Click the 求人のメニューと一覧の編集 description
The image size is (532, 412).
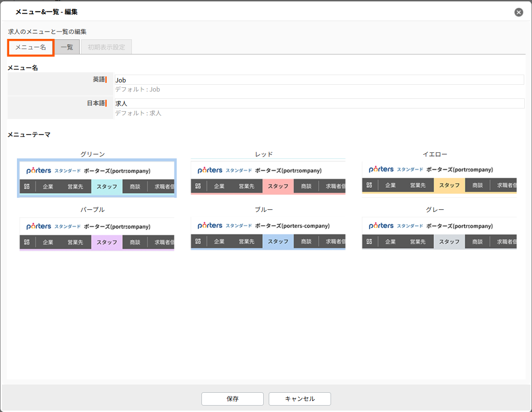[x=47, y=32]
